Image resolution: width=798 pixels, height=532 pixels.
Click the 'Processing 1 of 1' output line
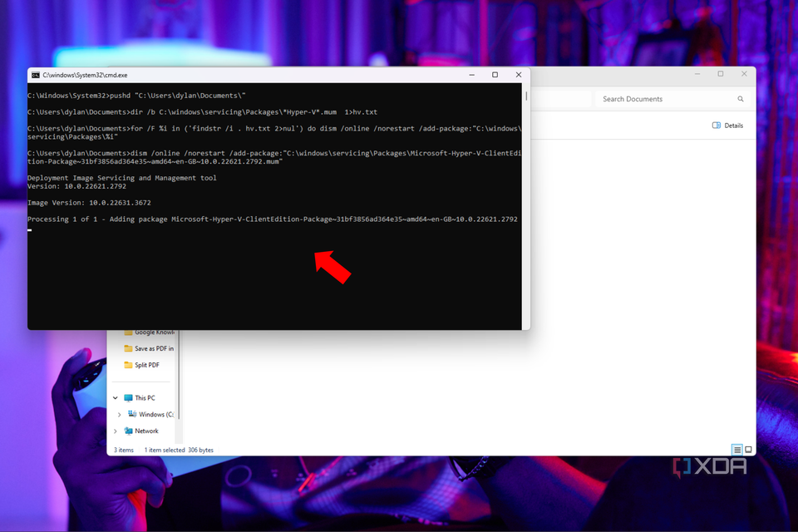point(273,219)
